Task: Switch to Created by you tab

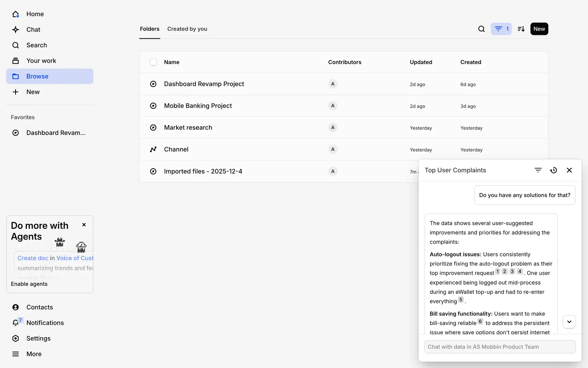Action: (x=187, y=29)
